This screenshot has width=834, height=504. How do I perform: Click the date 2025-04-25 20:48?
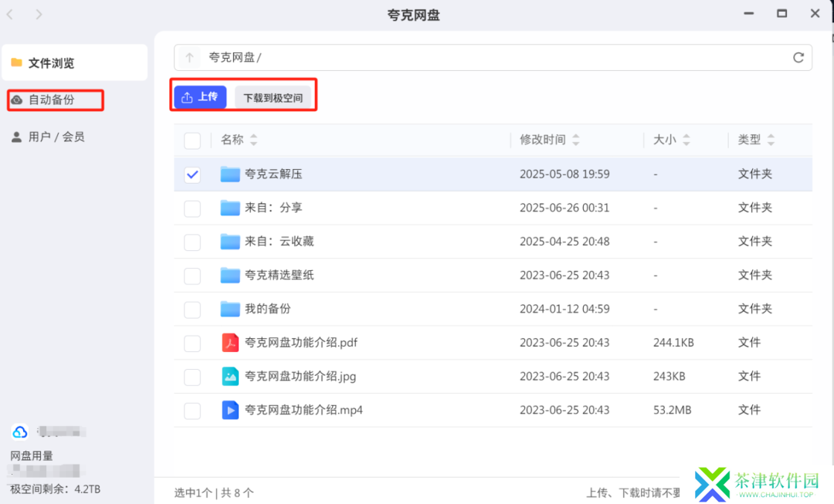click(564, 242)
